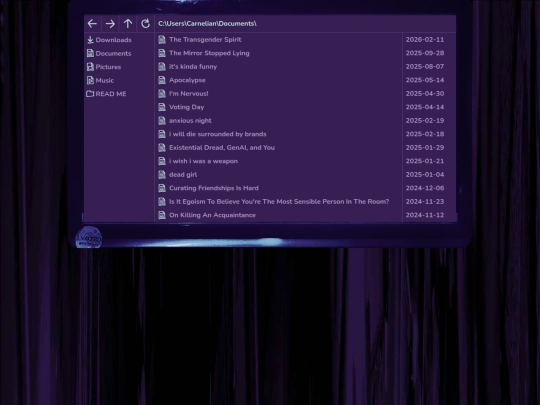This screenshot has height=405, width=540.
Task: Go up one folder with up arrow
Action: 128,23
